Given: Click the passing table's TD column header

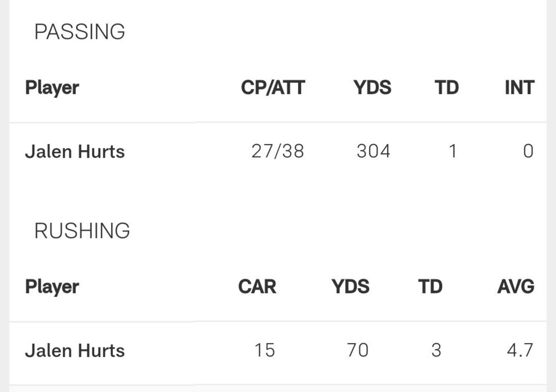Looking at the screenshot, I should tap(446, 88).
